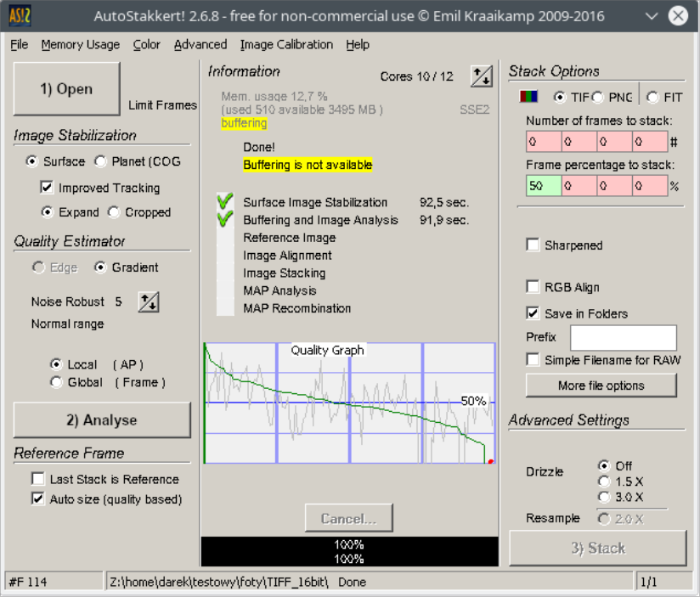Open the Image Calibration menu

(x=286, y=45)
